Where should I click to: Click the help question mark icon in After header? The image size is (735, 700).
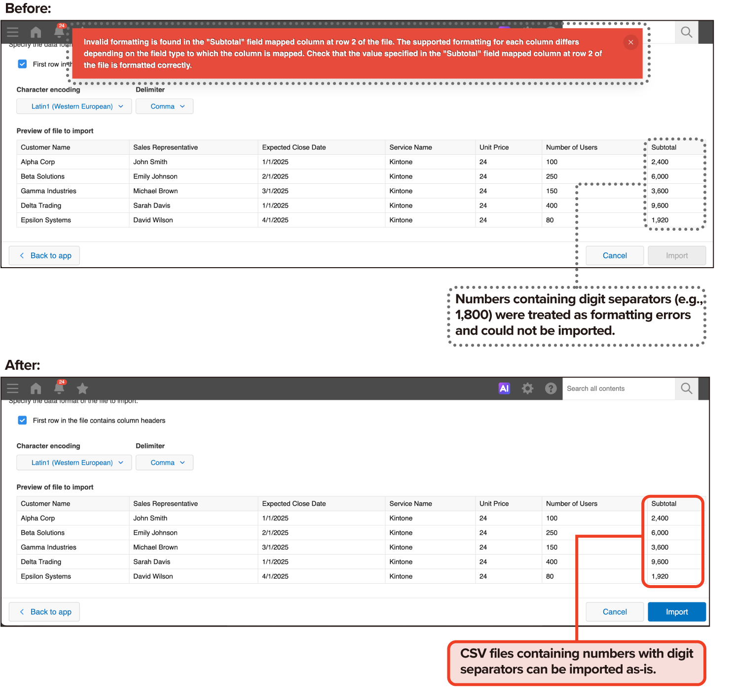point(551,388)
